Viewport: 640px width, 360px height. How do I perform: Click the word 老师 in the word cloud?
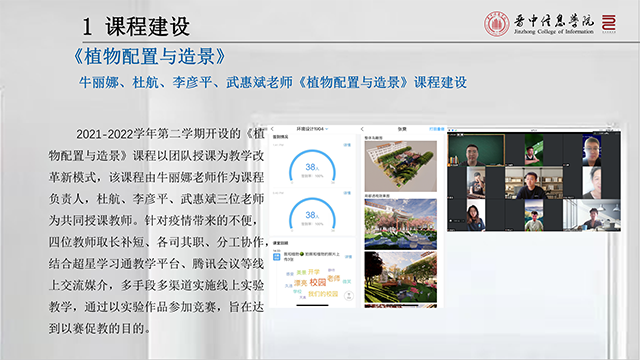[x=333, y=278]
